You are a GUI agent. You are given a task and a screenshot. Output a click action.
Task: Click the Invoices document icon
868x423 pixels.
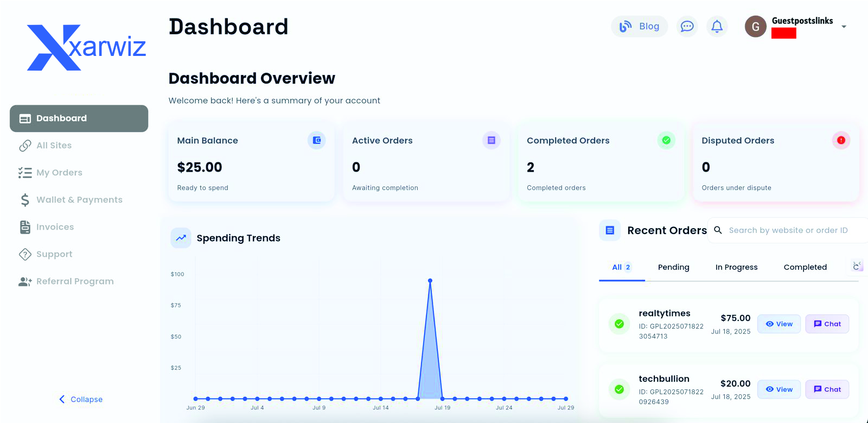tap(25, 227)
